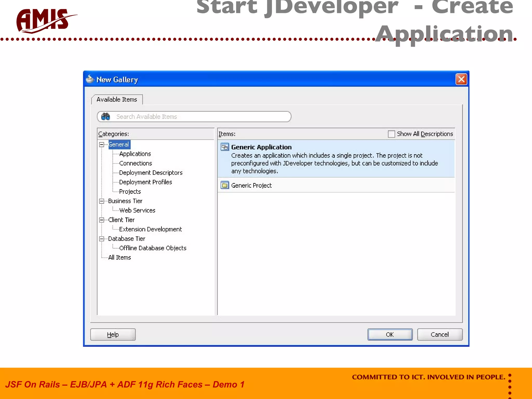Select the Generic Application item title
The image size is (532, 399).
[261, 147]
